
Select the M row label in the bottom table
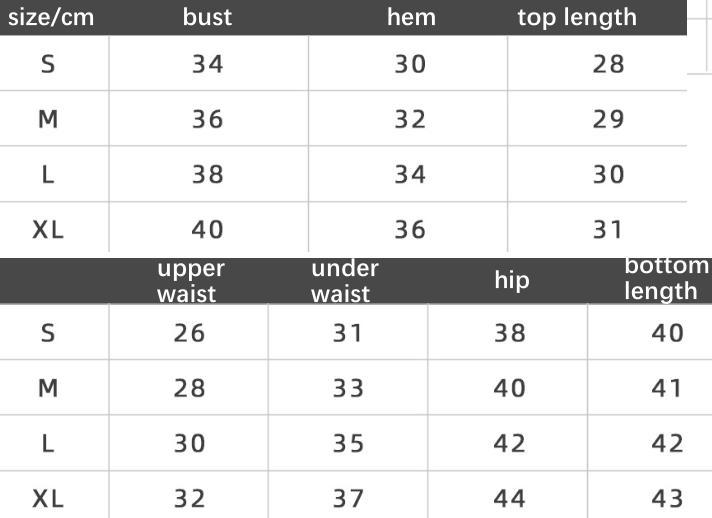(48, 388)
